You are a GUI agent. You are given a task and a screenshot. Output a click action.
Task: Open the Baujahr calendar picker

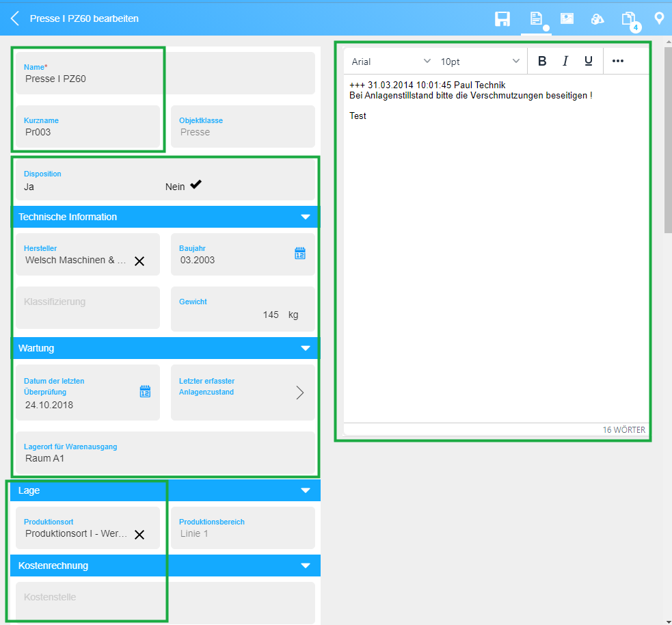coord(300,253)
